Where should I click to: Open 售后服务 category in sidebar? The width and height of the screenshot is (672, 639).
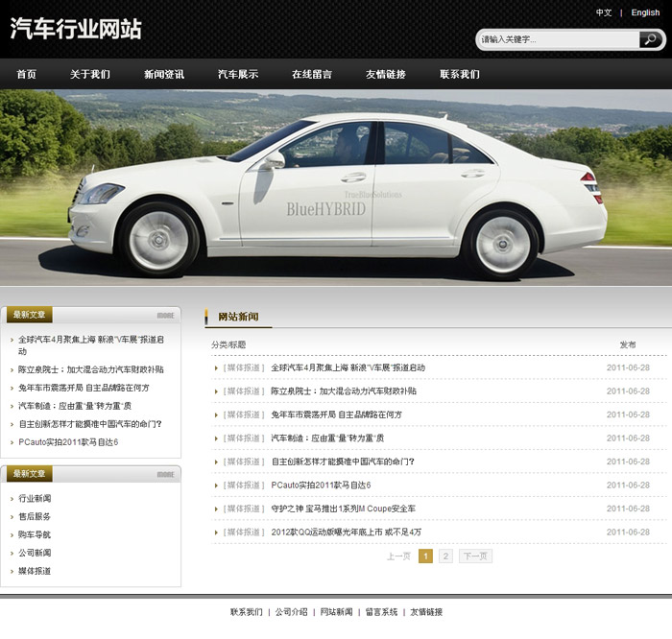pyautogui.click(x=36, y=516)
